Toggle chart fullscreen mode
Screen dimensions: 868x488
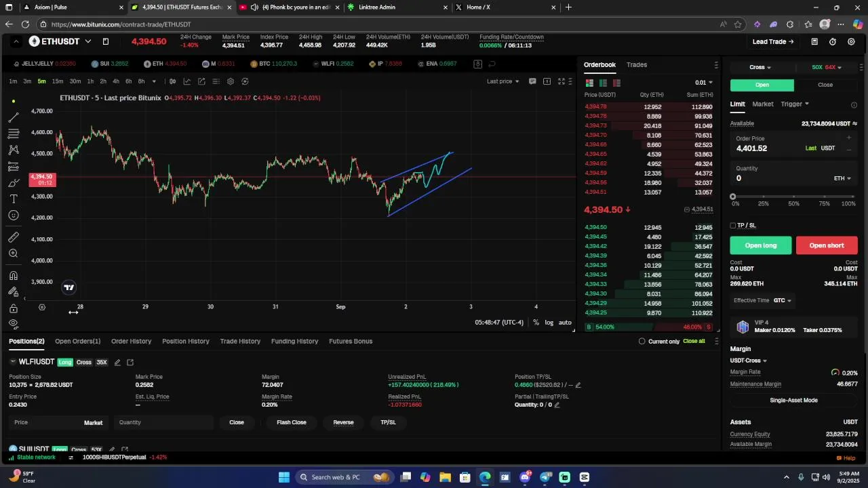[561, 81]
